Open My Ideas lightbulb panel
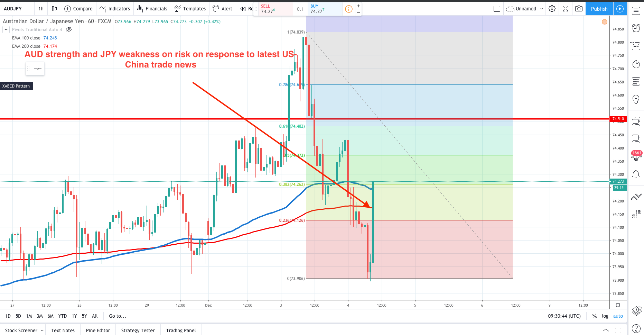The height and width of the screenshot is (335, 644). pos(636,100)
